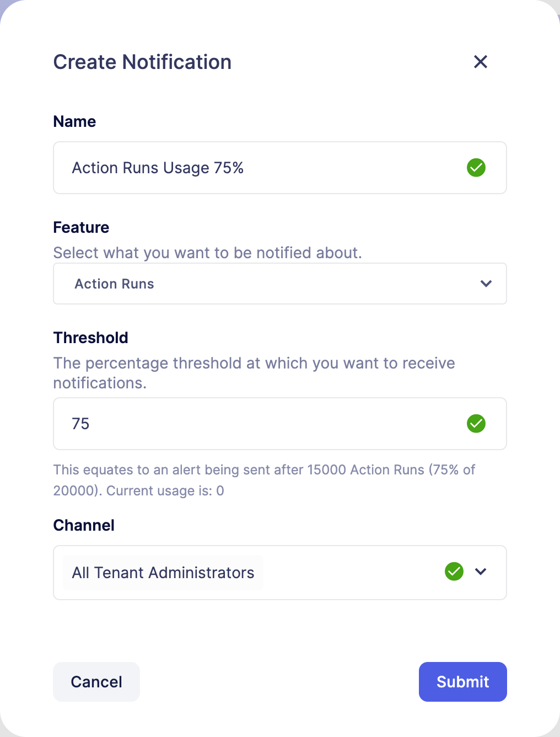Screen dimensions: 560x737
Task: Click the green checkmark next to All Tenant Administrators
Action: (454, 572)
